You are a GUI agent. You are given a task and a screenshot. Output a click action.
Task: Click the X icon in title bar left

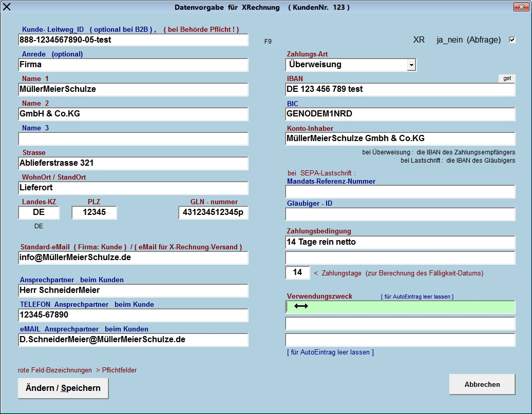tap(7, 7)
